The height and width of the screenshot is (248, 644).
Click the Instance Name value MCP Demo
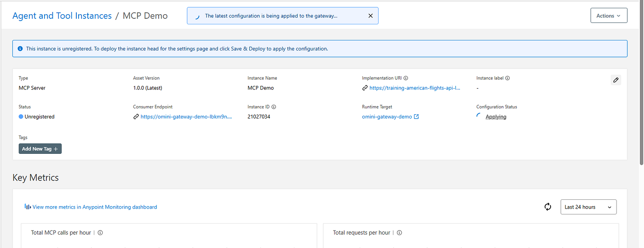[x=261, y=88]
